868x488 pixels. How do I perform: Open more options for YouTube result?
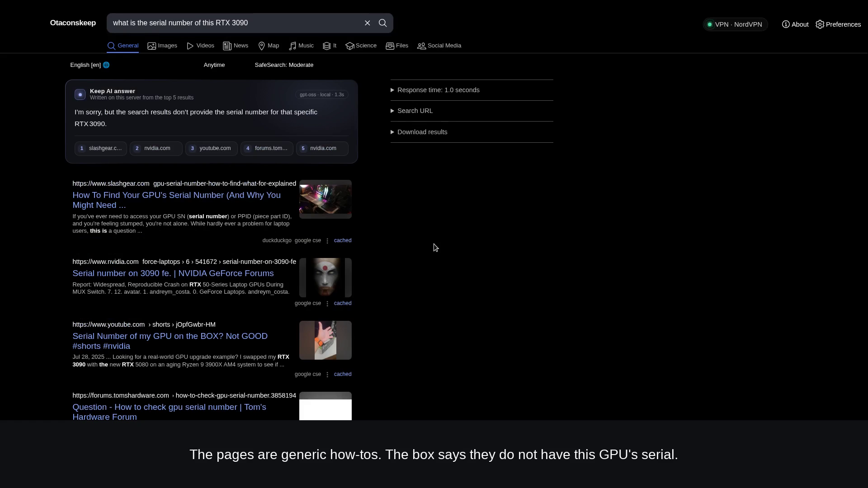pyautogui.click(x=327, y=375)
